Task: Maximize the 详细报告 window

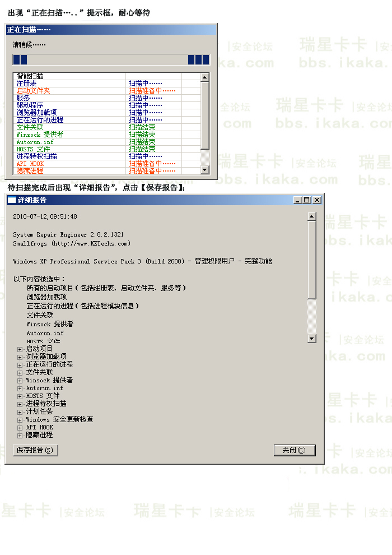Action: click(307, 200)
